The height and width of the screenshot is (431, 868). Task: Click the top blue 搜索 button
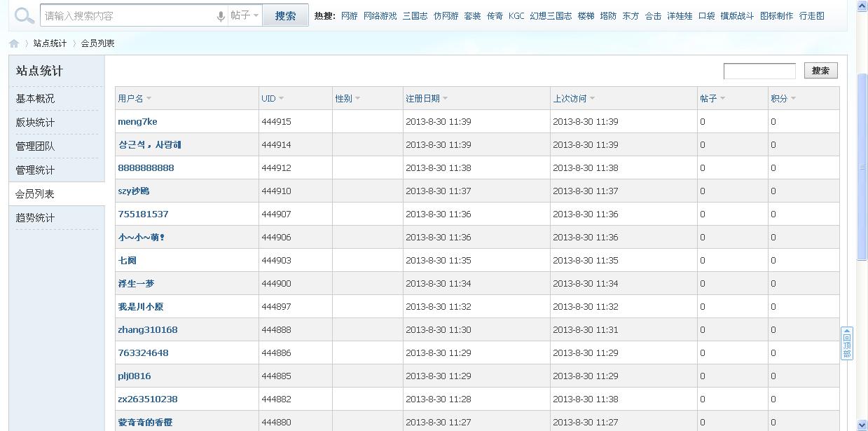coord(285,15)
